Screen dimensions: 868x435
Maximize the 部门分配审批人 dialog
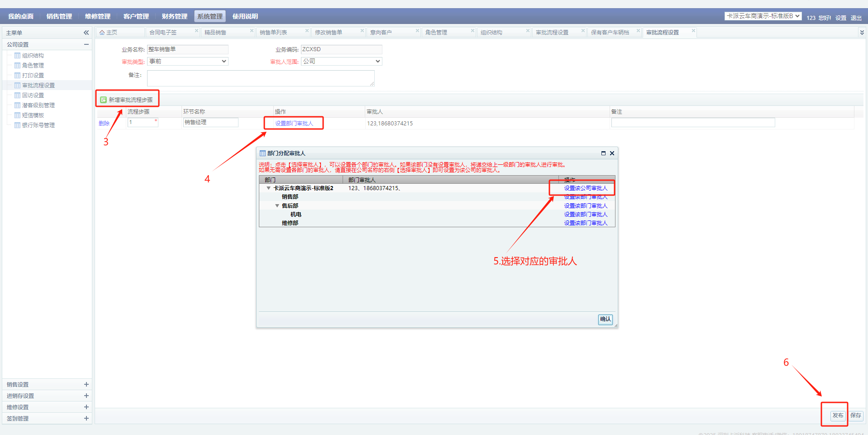click(603, 153)
